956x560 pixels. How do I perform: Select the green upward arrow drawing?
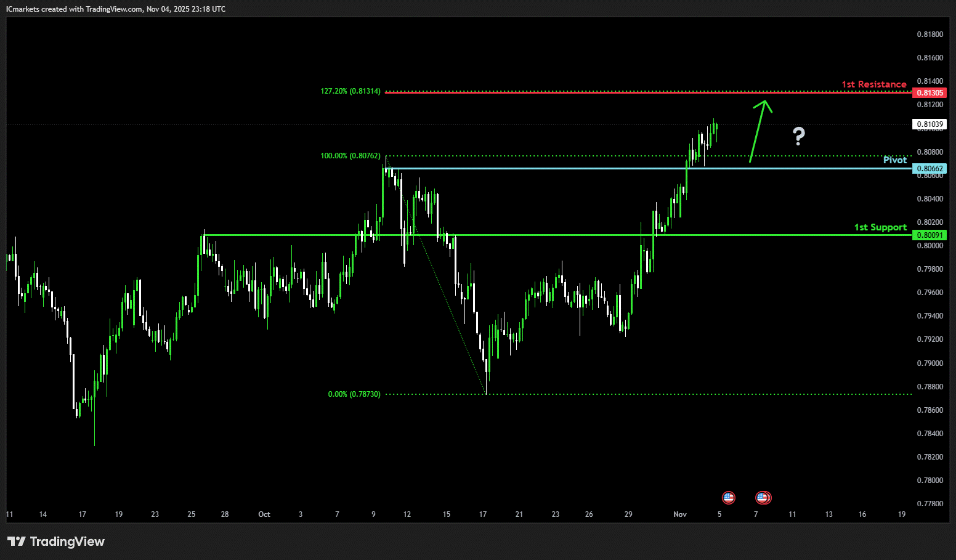click(x=758, y=129)
